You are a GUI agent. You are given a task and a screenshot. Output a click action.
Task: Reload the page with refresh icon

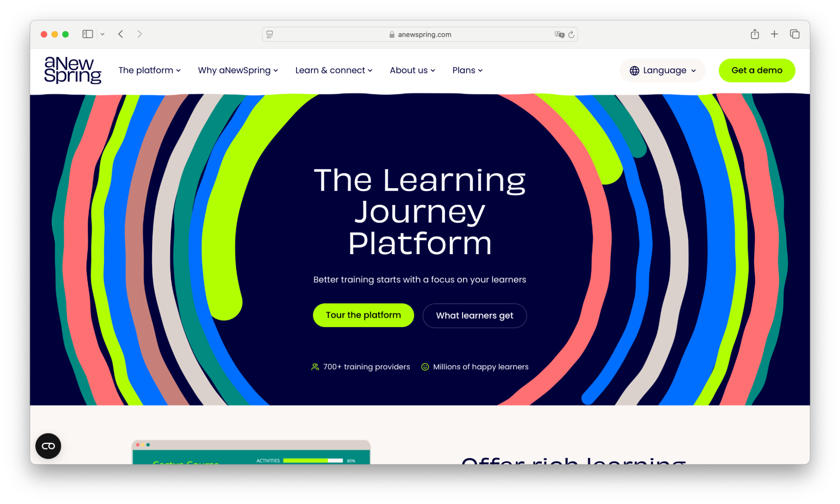(571, 34)
